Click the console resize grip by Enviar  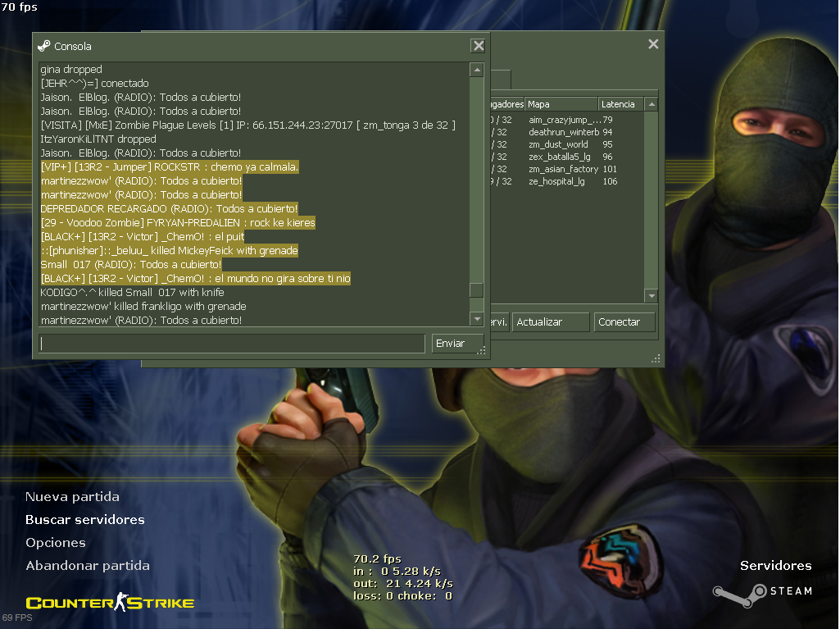pos(481,350)
